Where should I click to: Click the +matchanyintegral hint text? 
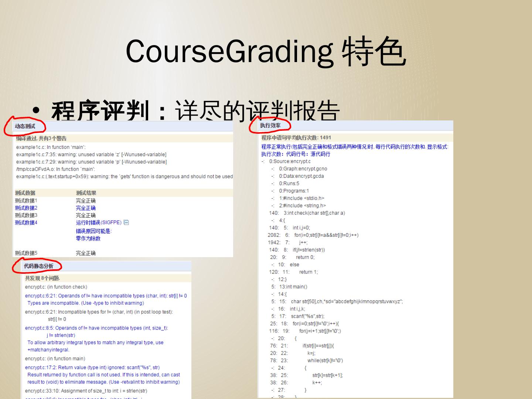click(48, 350)
